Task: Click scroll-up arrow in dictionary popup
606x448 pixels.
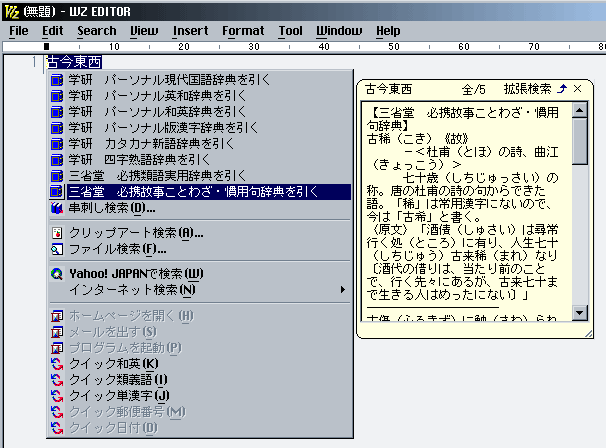Action: click(x=579, y=111)
